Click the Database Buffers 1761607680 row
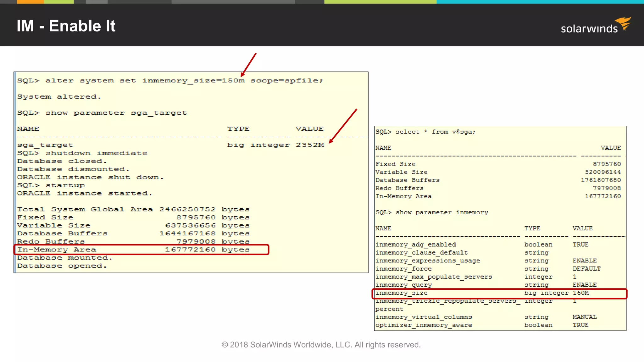The height and width of the screenshot is (362, 644). tap(498, 180)
